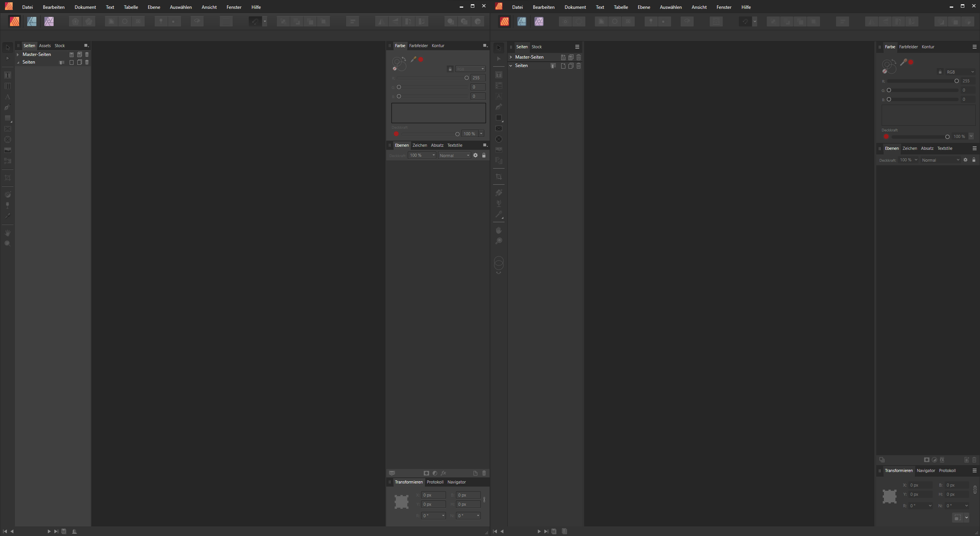Select the Crop tool in right window
Image resolution: width=980 pixels, height=536 pixels.
coord(498,177)
